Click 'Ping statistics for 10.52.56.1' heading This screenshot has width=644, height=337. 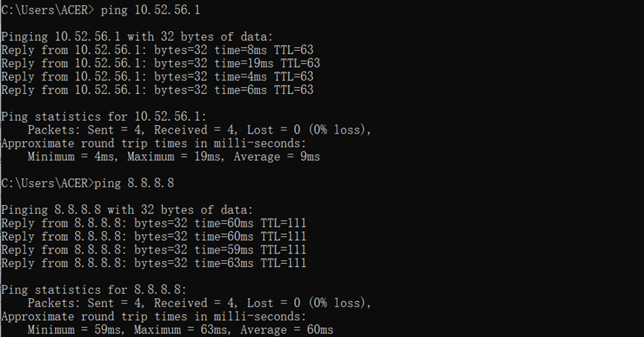coord(104,116)
